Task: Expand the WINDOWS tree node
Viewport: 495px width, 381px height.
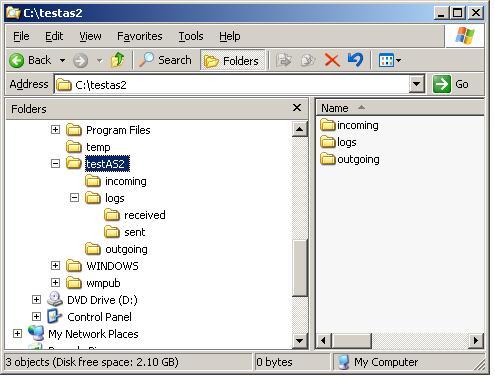Action: pos(55,265)
